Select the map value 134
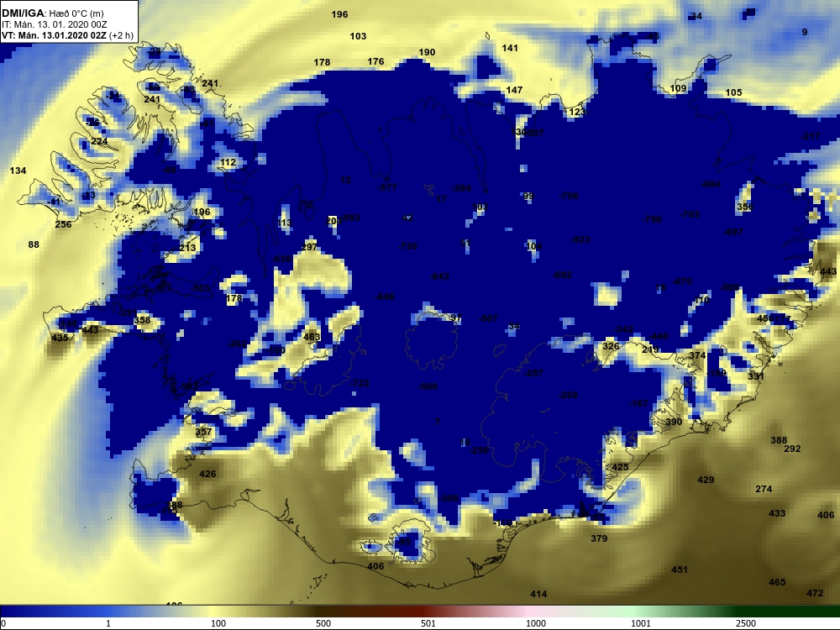Viewport: 840px width, 630px height. click(18, 171)
